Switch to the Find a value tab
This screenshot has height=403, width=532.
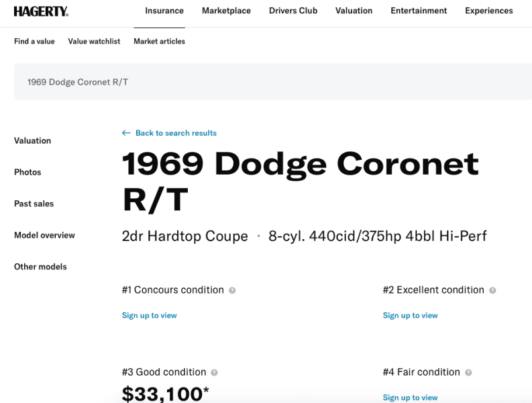pos(34,41)
